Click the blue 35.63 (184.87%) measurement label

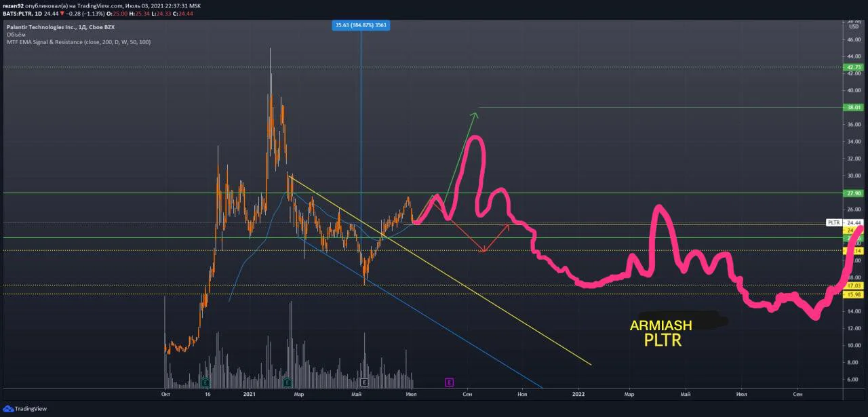pyautogui.click(x=361, y=25)
